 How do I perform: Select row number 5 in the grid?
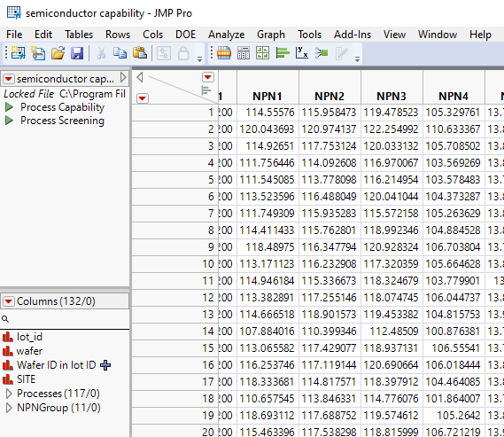174,180
